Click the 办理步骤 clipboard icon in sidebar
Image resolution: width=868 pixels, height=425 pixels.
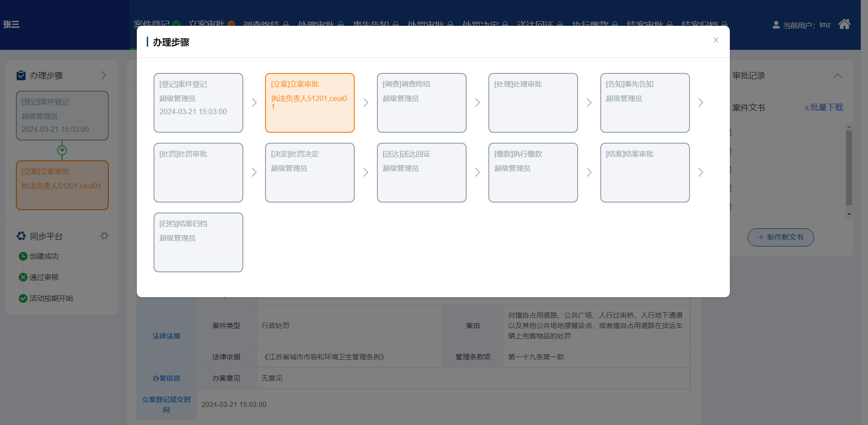tap(21, 75)
